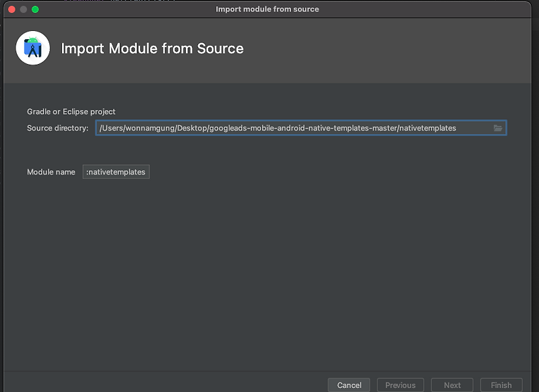Click the Module name field with :nativetemplates
The width and height of the screenshot is (539, 392).
pos(116,172)
